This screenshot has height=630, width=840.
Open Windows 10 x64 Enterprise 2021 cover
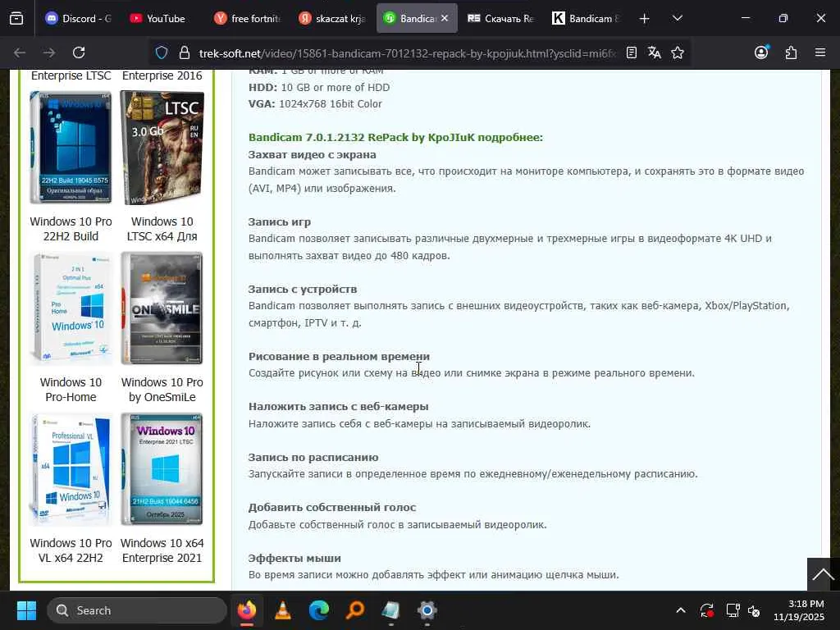pos(162,469)
